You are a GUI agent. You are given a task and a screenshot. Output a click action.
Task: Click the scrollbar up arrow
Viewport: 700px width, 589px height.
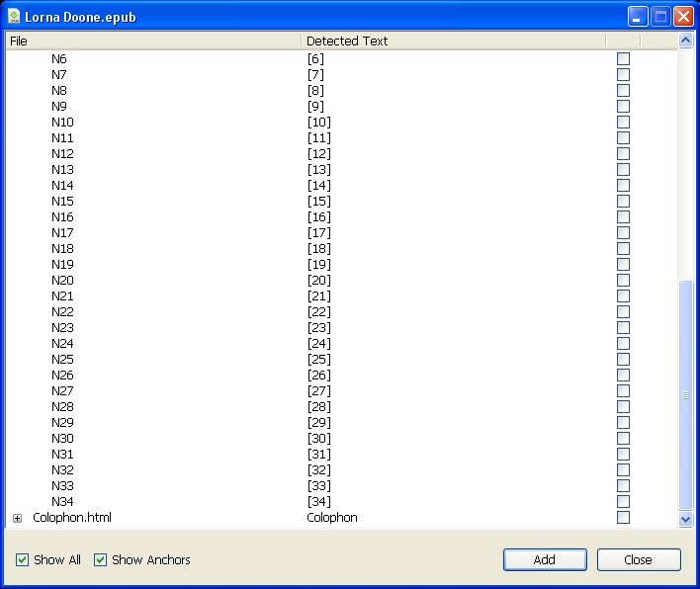[x=685, y=42]
